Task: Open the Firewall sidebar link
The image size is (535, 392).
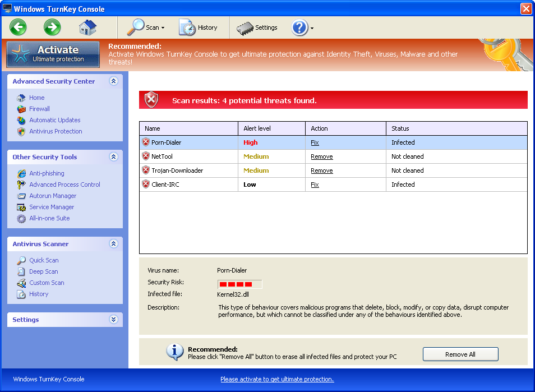Action: pos(40,109)
